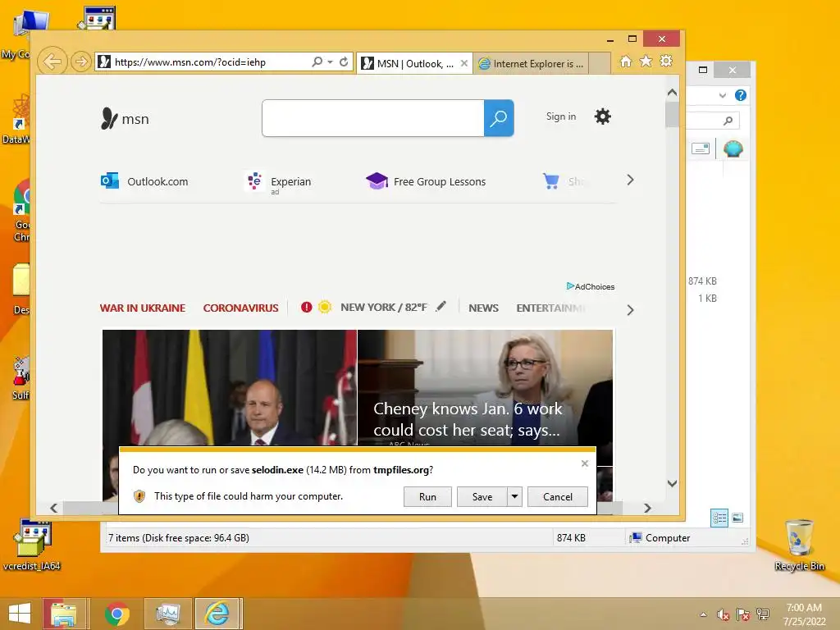Click Run in the download prompt

pyautogui.click(x=427, y=496)
